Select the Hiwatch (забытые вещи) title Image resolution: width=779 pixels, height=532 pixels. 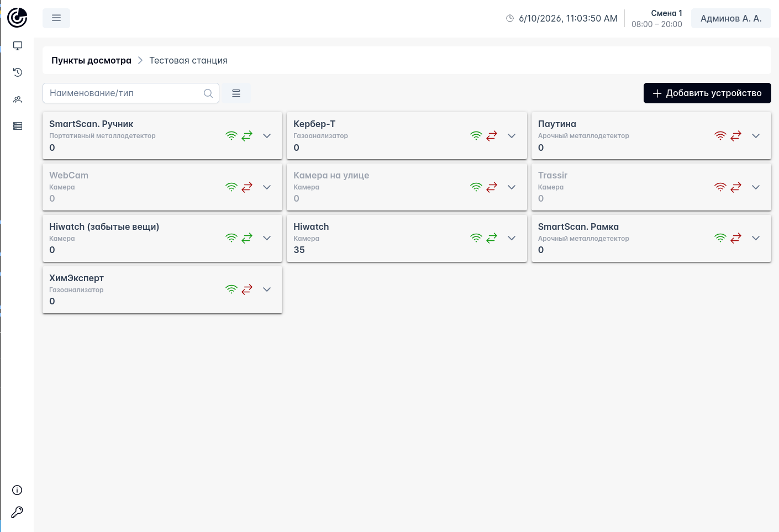104,227
